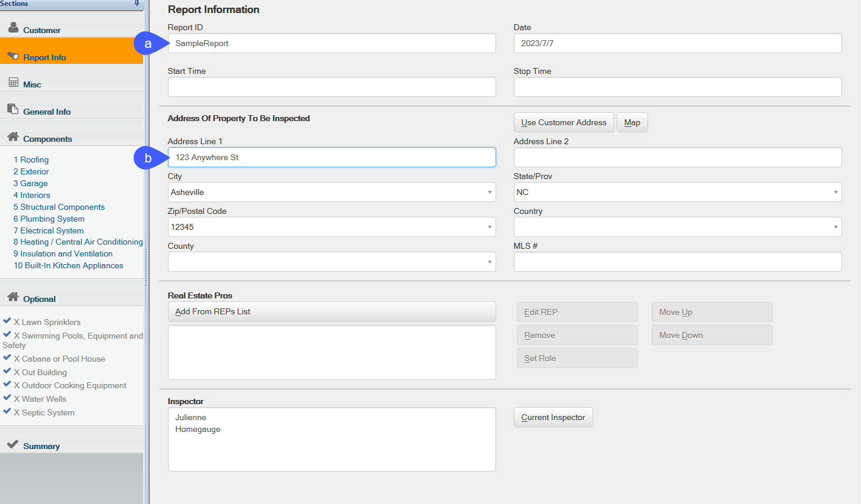Click into the Start Time field
This screenshot has height=504, width=861.
click(x=332, y=87)
